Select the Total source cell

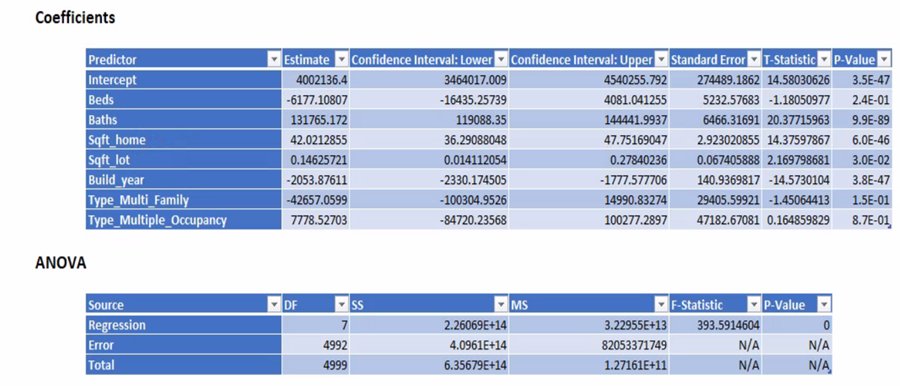[x=184, y=365]
